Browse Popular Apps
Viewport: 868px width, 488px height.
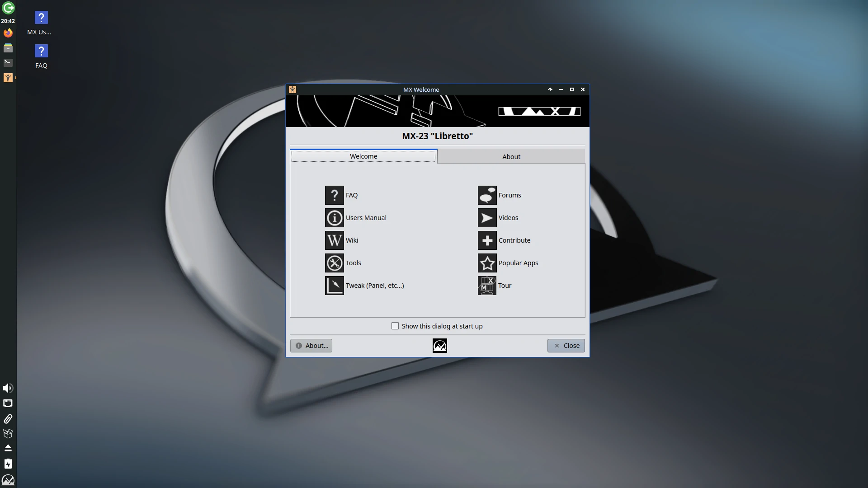pyautogui.click(x=509, y=263)
